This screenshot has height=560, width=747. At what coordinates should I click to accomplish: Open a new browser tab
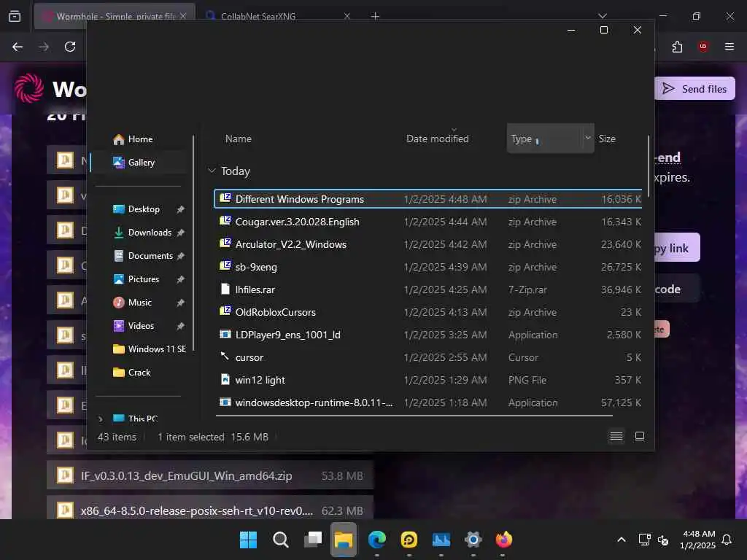click(375, 16)
